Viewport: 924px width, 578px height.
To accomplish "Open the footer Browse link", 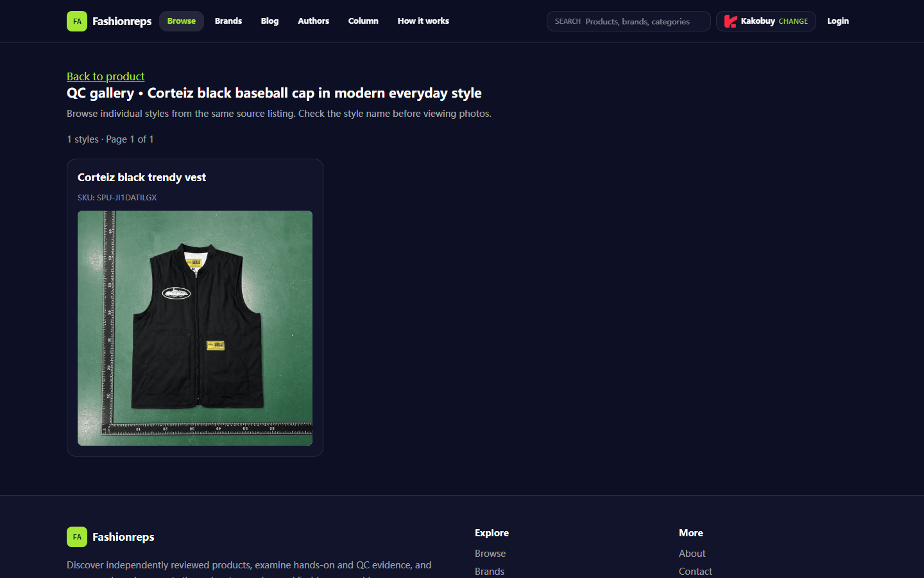I will pos(490,554).
